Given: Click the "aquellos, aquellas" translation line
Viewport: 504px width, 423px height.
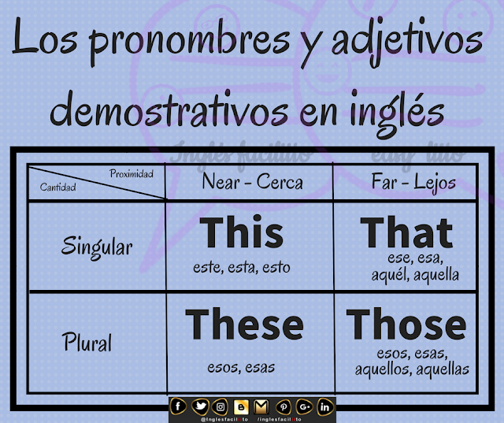Looking at the screenshot, I should pyautogui.click(x=412, y=369).
